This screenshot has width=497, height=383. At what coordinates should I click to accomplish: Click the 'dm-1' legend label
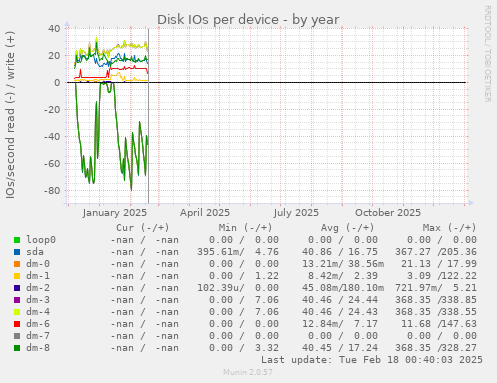pyautogui.click(x=38, y=276)
